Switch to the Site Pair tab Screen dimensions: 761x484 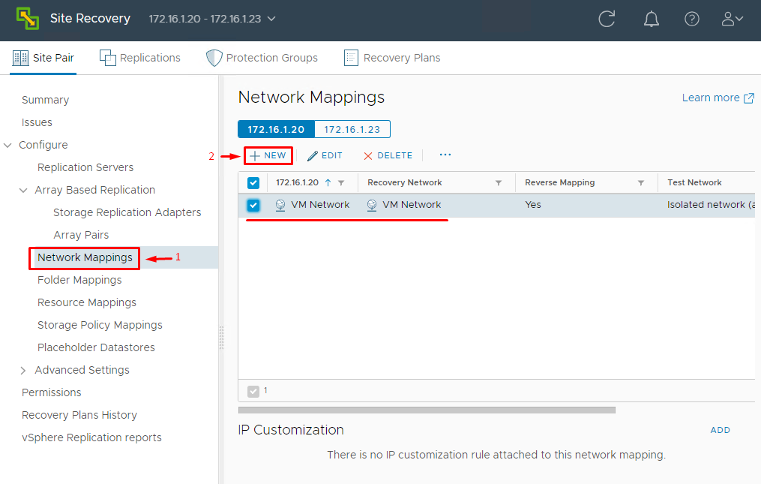tap(43, 58)
